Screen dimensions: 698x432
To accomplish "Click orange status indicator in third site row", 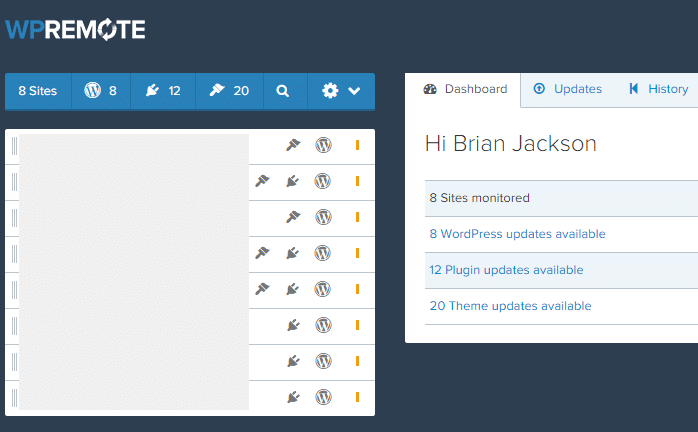I will [357, 217].
